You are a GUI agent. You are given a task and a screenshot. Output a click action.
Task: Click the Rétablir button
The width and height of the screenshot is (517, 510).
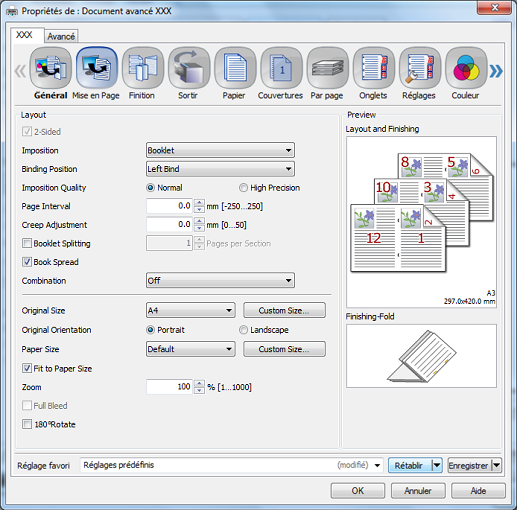coord(409,465)
